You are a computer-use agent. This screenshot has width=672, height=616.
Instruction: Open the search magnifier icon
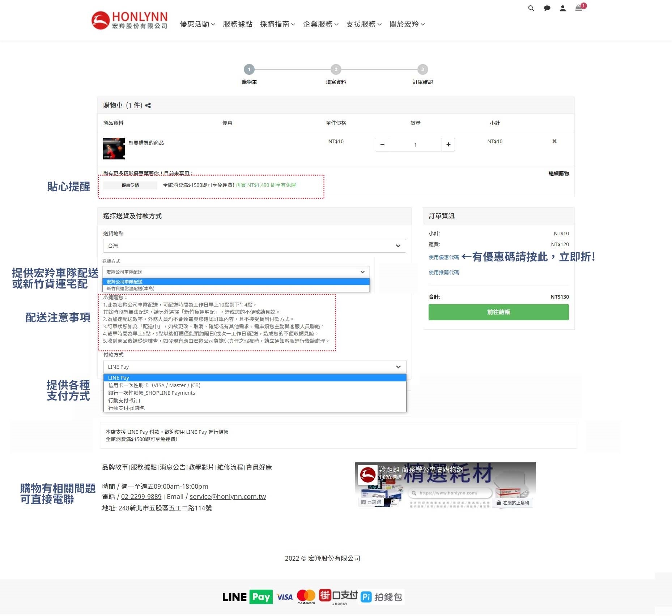pyautogui.click(x=531, y=8)
